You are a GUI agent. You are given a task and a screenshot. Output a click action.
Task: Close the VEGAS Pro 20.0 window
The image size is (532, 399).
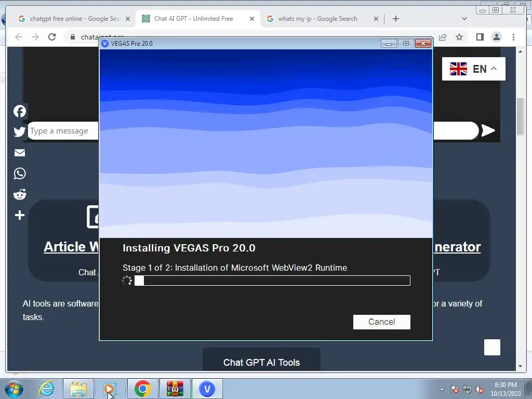(423, 44)
